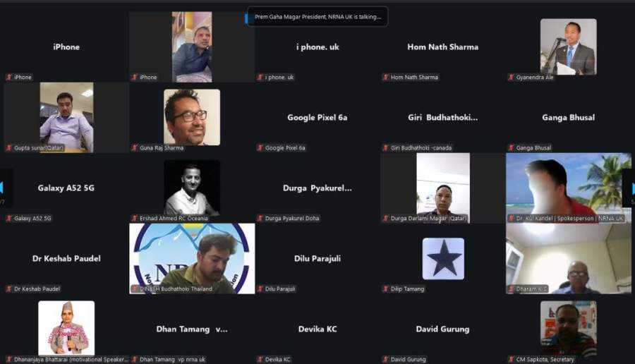Select Ershad Ahmed RC Oceania's black-and-white photo
The image size is (635, 364).
(192, 188)
